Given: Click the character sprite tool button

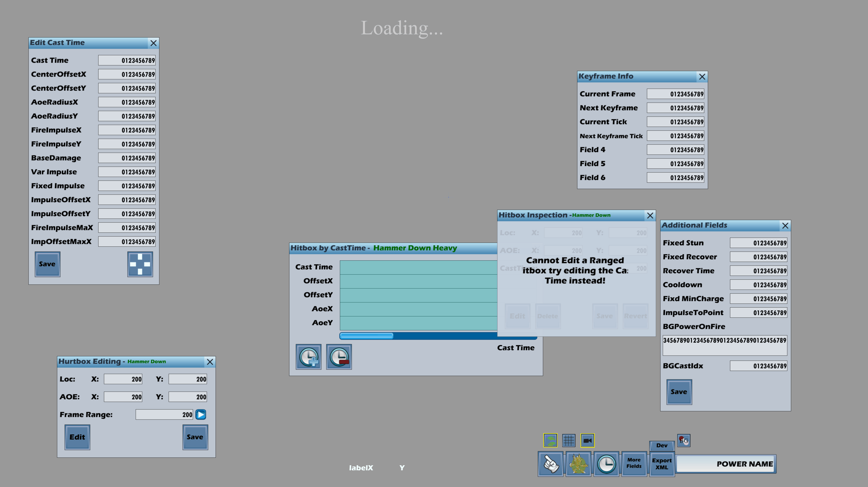Looking at the screenshot, I should (578, 464).
